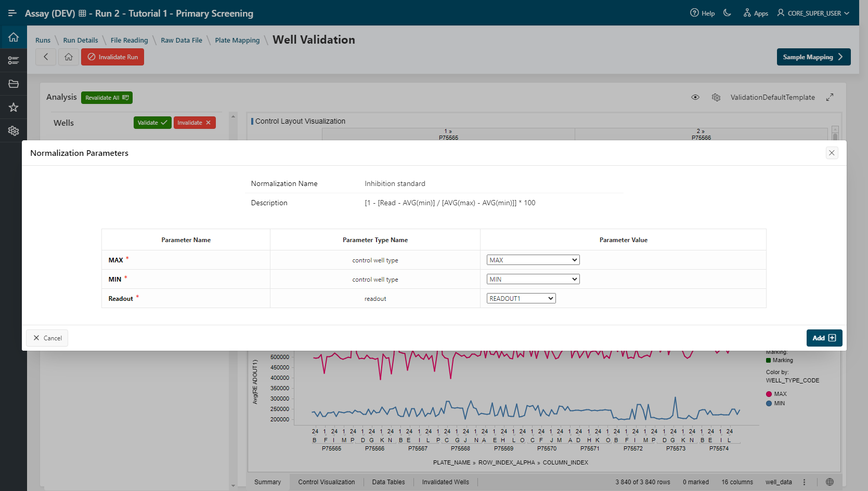
Task: Open the Apps launcher
Action: (x=756, y=13)
